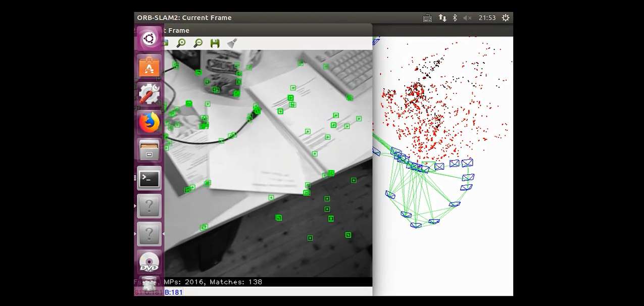The width and height of the screenshot is (644, 306).
Task: Launch Firefox web browser
Action: [149, 122]
